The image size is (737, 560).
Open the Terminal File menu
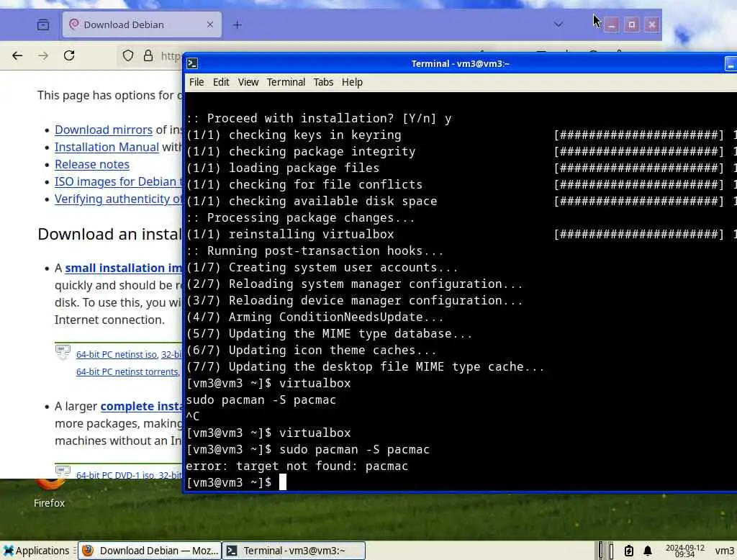coord(196,82)
